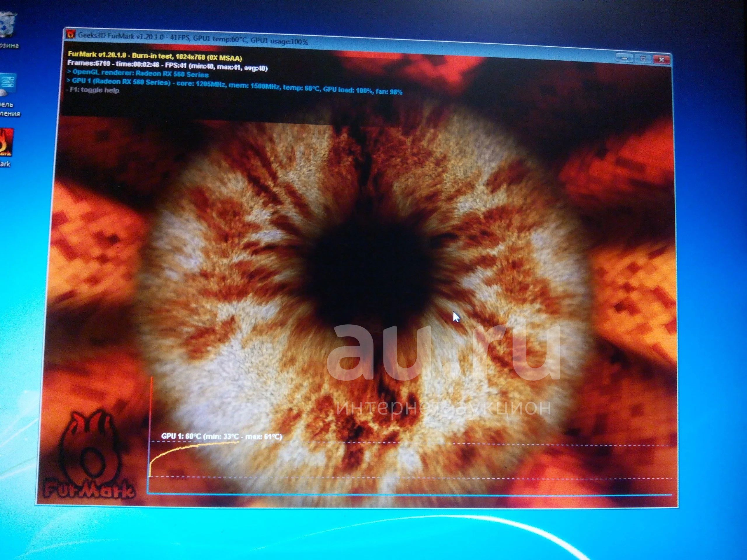
Task: Click the "FurMark v1.20.1.0 - Burn-in test" overlay line
Action: tap(155, 56)
